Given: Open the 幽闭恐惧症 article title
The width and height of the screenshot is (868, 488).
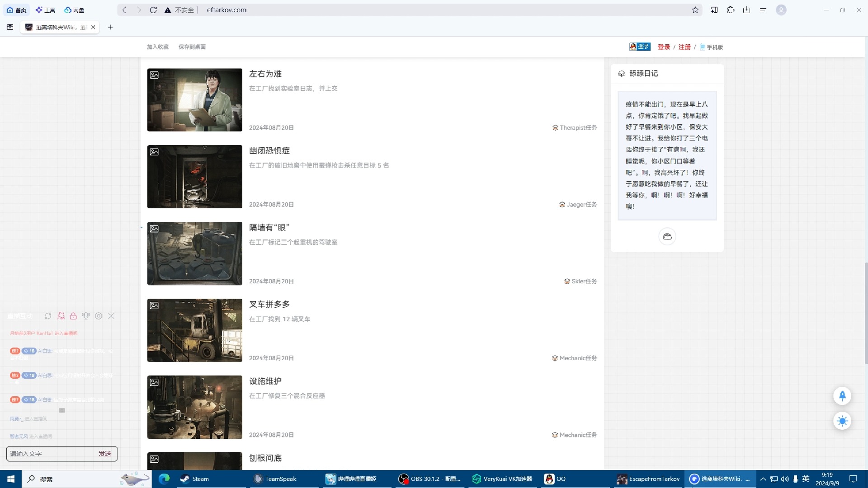Looking at the screenshot, I should (x=269, y=150).
